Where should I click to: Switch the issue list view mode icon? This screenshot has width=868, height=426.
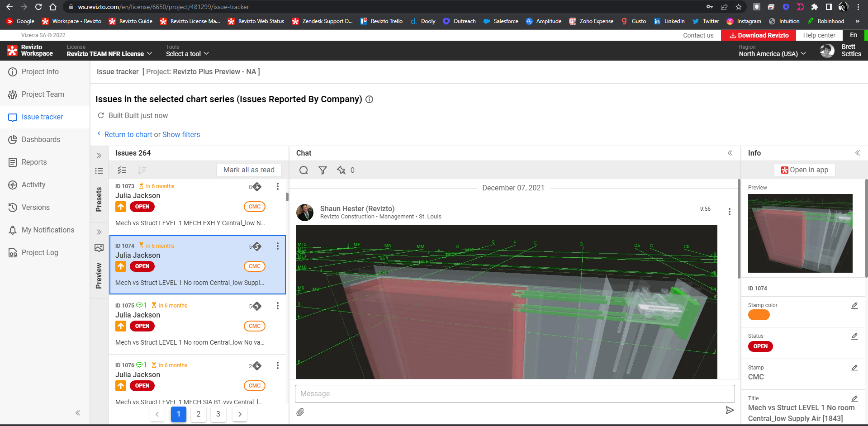[99, 171]
